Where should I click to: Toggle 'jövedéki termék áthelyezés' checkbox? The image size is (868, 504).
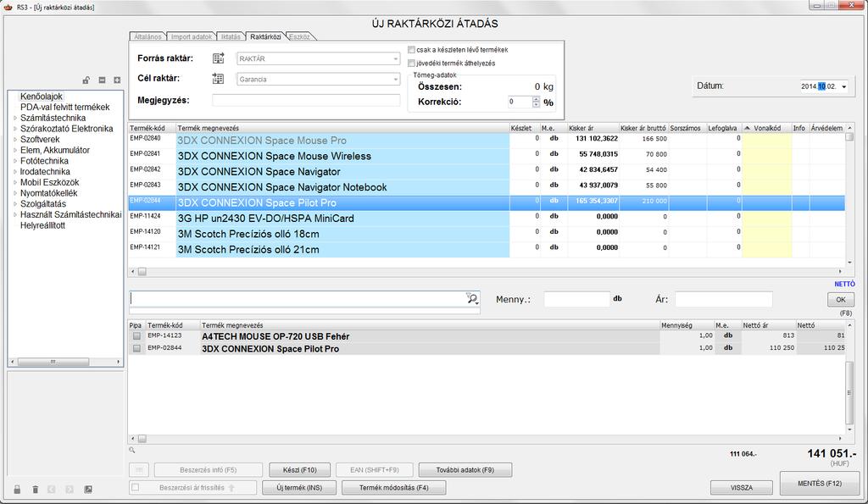tap(411, 64)
